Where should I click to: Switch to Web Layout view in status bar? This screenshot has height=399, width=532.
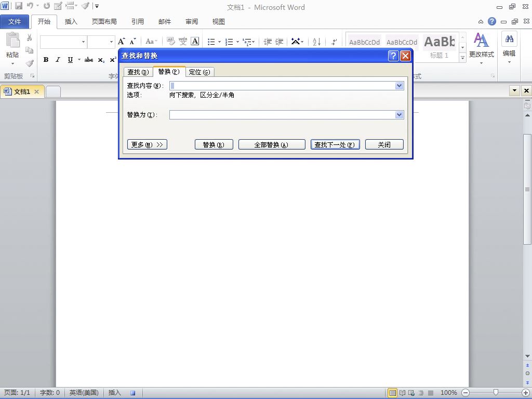(411, 393)
